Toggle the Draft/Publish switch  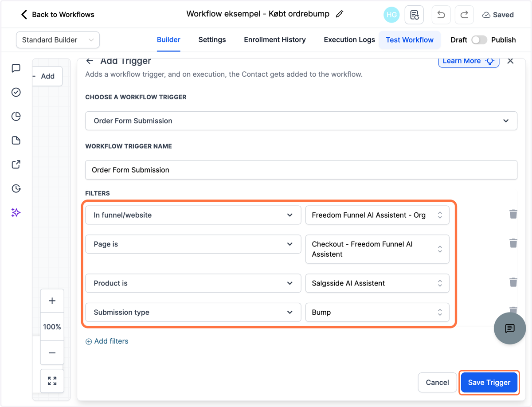pyautogui.click(x=479, y=40)
